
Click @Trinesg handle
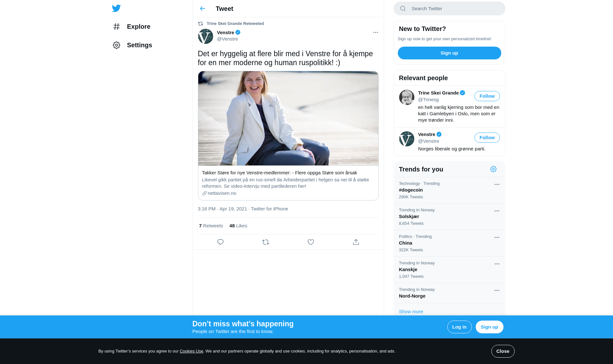[428, 100]
